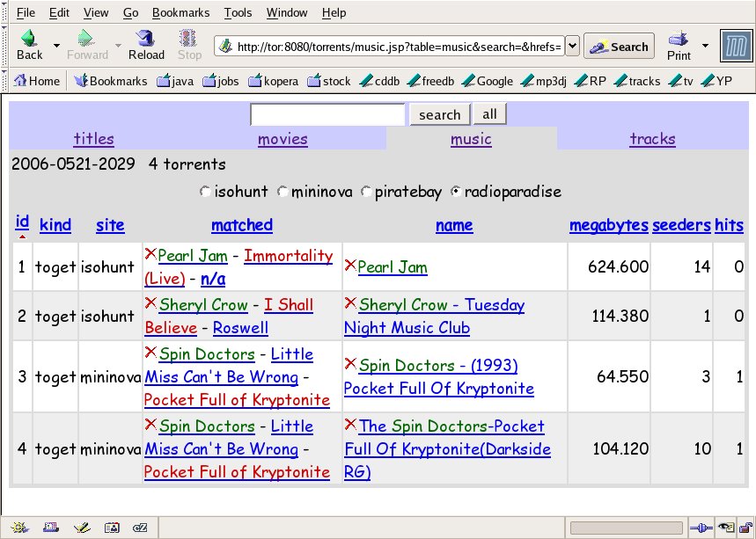
Task: Open the RP bookmark
Action: (x=591, y=81)
